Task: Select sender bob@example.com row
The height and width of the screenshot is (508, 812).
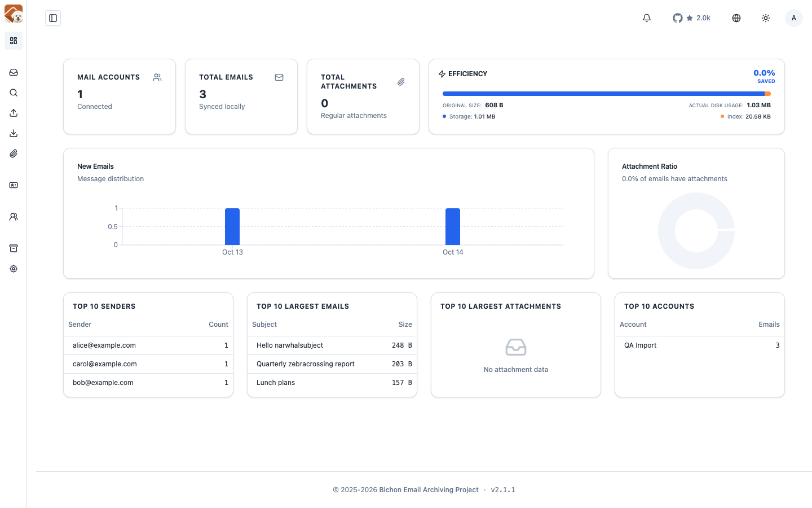Action: tap(148, 383)
